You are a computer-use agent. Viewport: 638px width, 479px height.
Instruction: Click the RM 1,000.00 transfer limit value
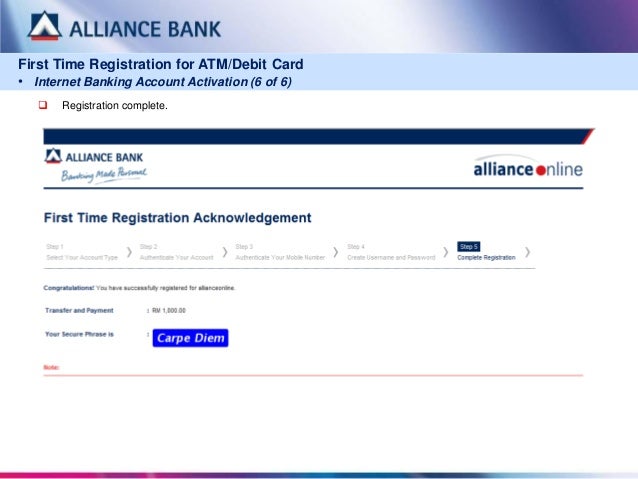[168, 311]
